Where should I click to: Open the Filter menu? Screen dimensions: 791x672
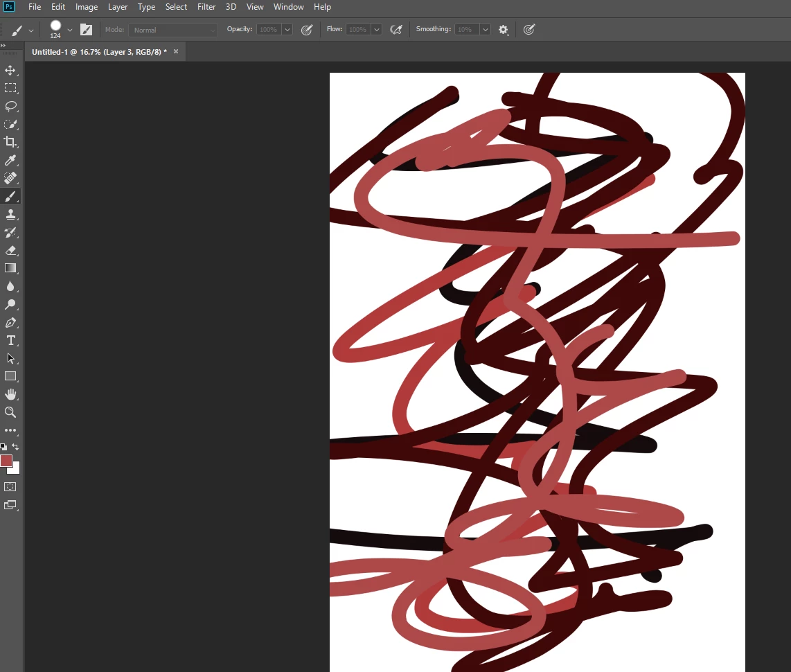point(206,7)
